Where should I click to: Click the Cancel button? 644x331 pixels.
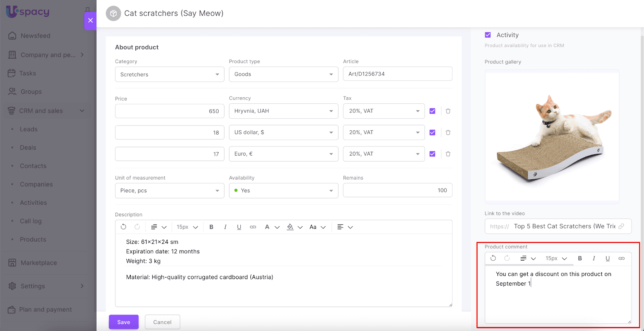162,322
